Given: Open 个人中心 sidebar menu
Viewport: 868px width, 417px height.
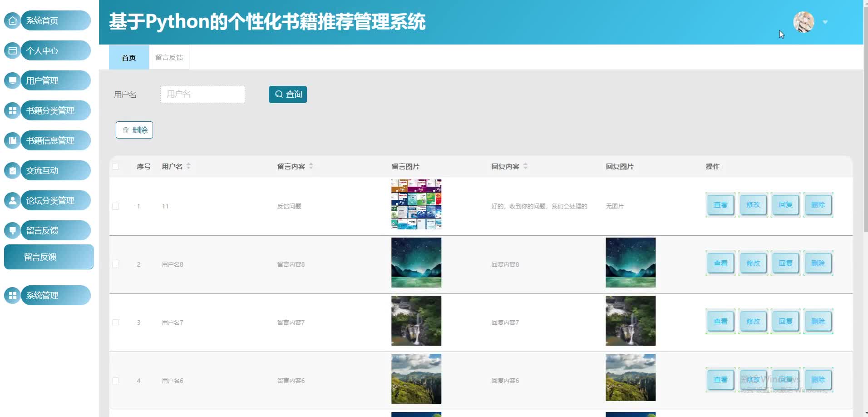Looking at the screenshot, I should tap(55, 50).
